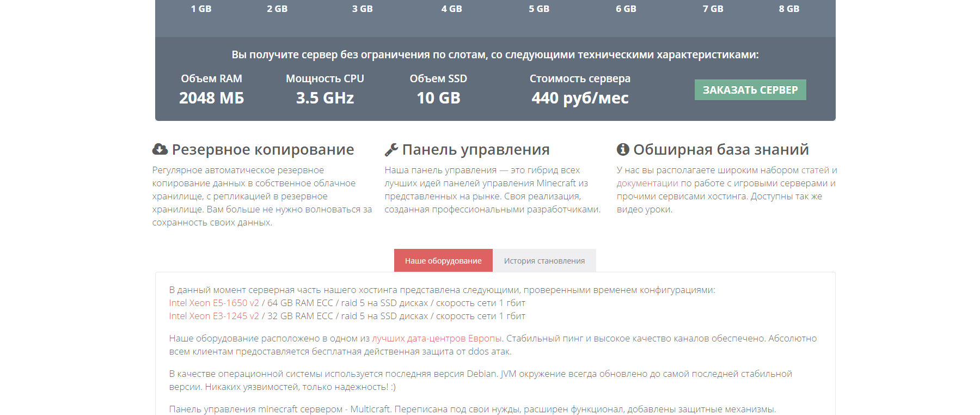Set the RAM slider to 1 GB

201,9
